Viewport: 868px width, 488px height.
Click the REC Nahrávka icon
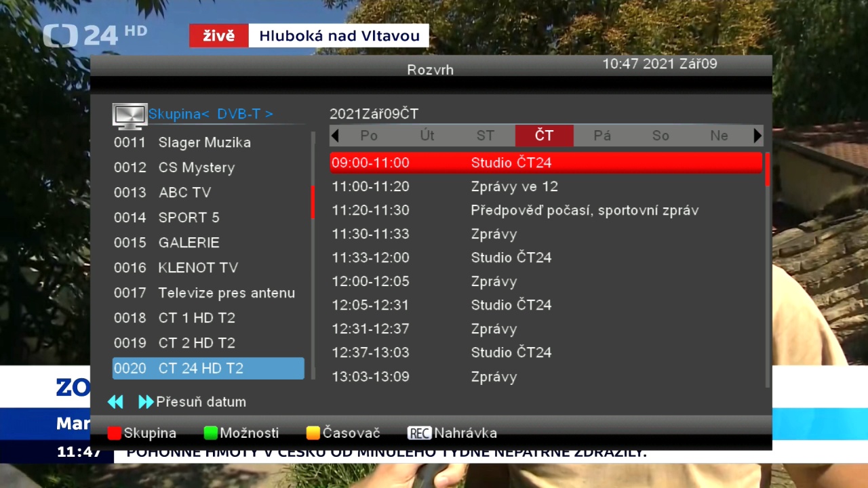pyautogui.click(x=419, y=433)
